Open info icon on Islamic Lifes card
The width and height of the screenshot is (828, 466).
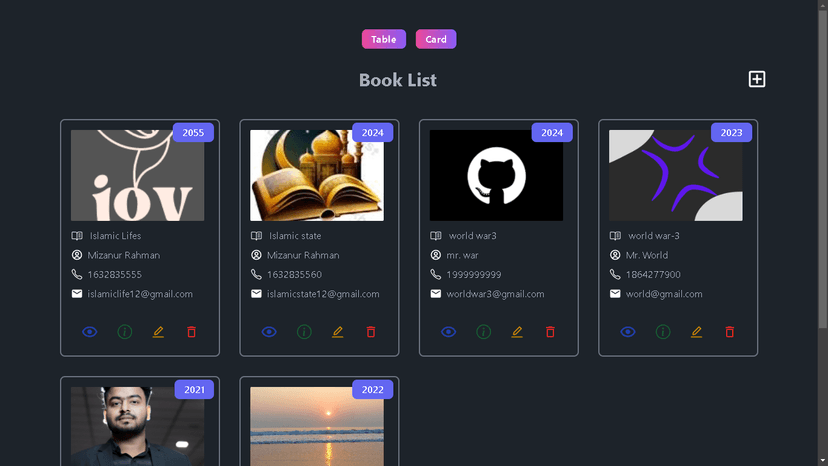pyautogui.click(x=124, y=332)
